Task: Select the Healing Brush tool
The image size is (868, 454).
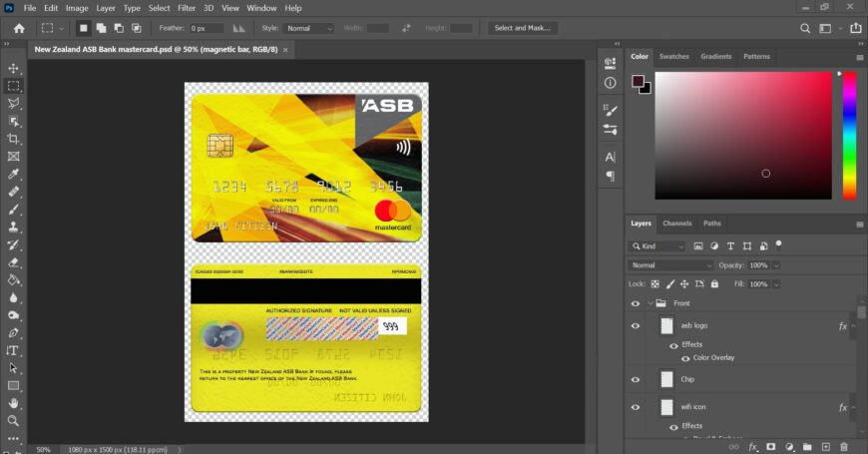Action: (13, 193)
